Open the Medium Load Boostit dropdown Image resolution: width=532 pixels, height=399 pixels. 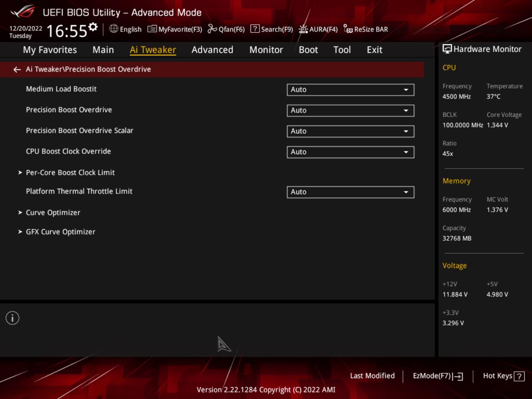[x=350, y=90]
